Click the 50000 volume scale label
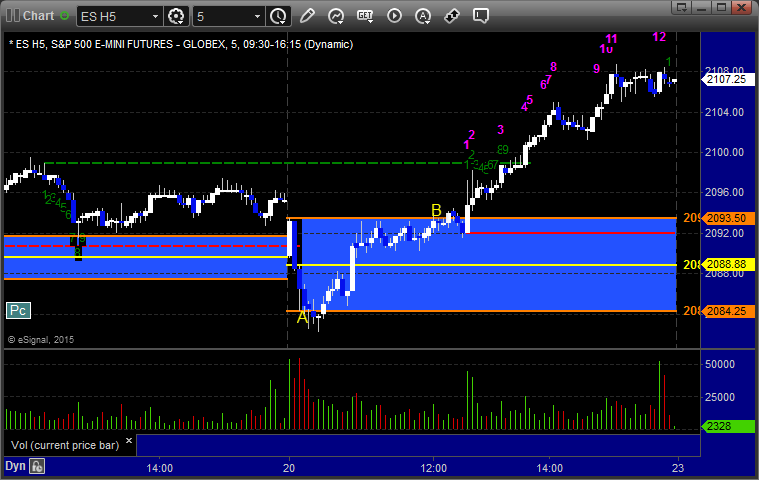Viewport: 759px width, 480px height. tap(720, 364)
